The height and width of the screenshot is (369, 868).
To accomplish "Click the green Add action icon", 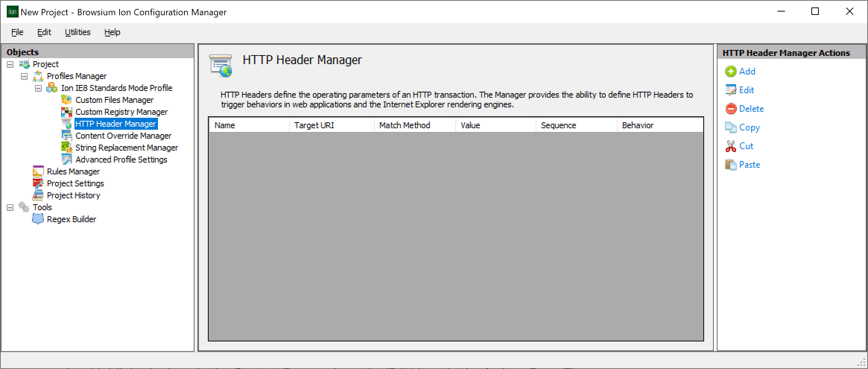I will pyautogui.click(x=731, y=71).
